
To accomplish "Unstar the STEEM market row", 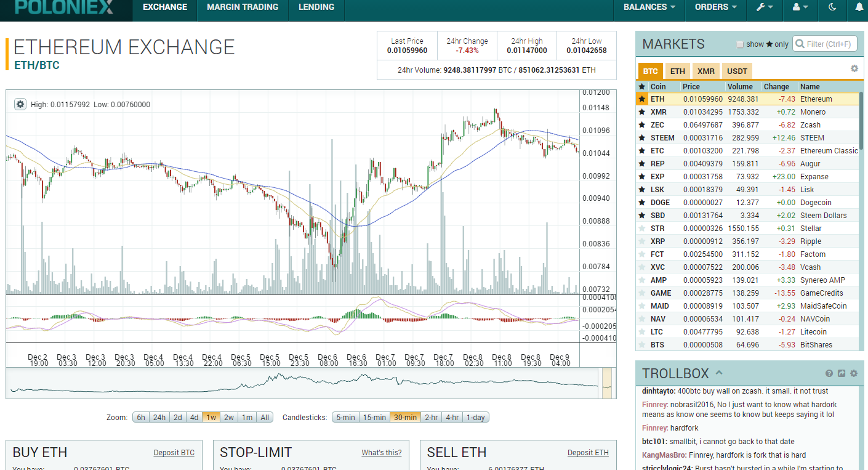I will (x=642, y=138).
